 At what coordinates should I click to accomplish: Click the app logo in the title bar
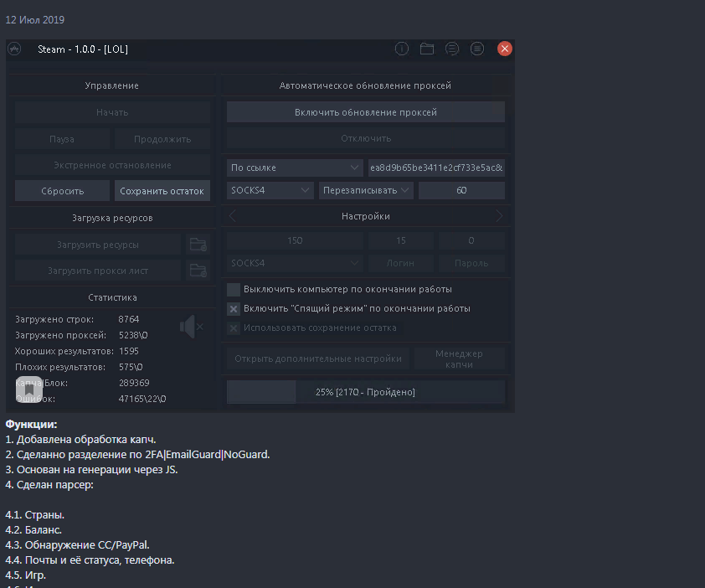click(14, 49)
